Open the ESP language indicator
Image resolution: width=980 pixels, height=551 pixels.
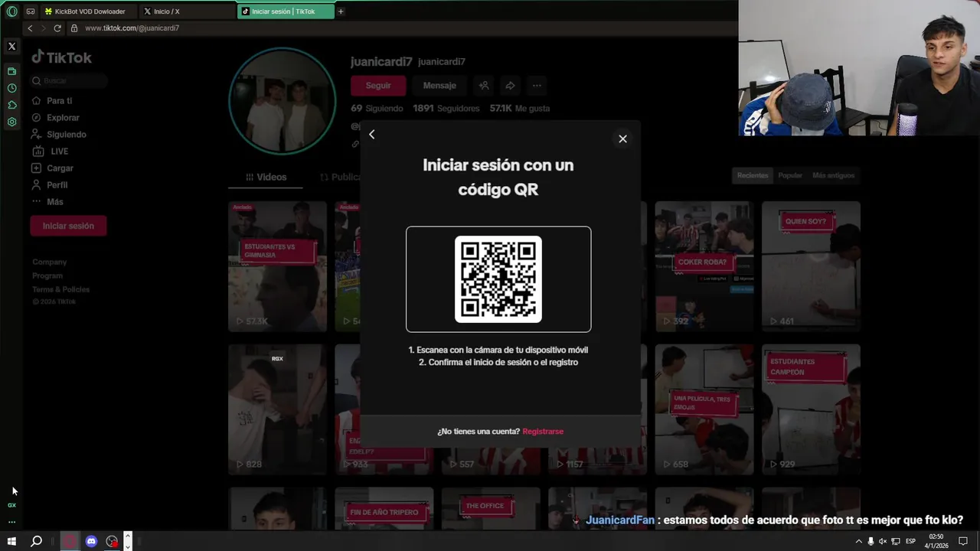[x=910, y=541]
